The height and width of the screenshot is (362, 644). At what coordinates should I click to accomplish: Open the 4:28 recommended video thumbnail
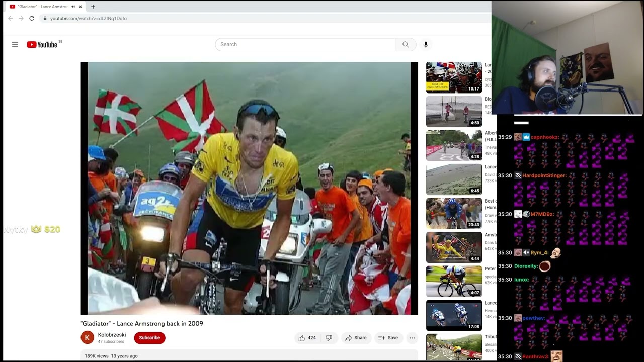point(454,145)
